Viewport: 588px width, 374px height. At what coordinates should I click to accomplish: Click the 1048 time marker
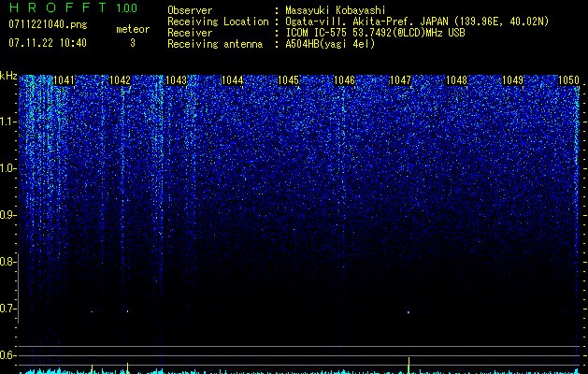point(457,80)
